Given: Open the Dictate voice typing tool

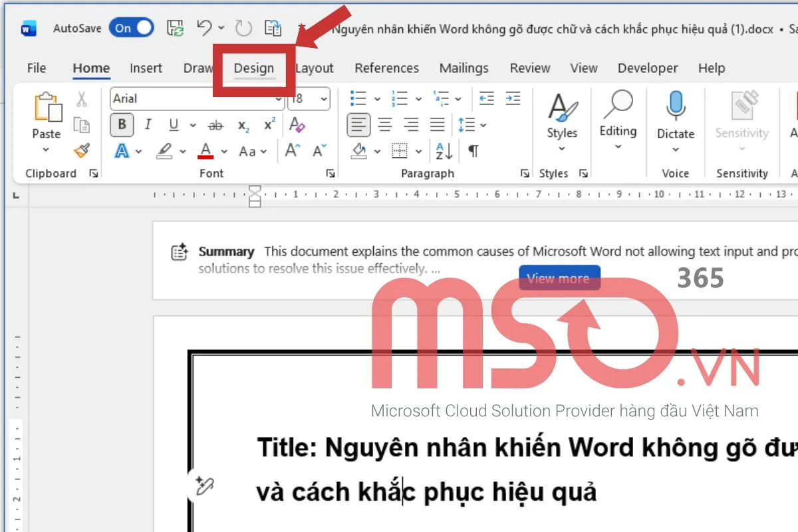Looking at the screenshot, I should pos(676,123).
